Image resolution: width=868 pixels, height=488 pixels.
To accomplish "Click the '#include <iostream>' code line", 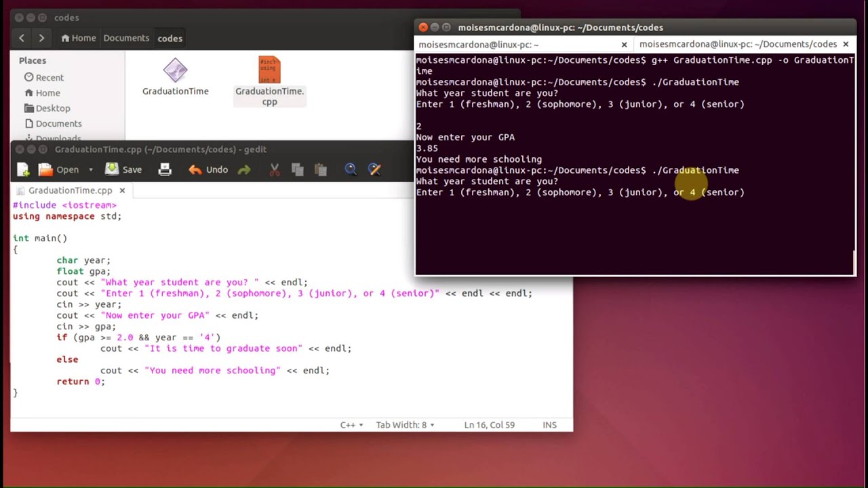I will click(64, 205).
